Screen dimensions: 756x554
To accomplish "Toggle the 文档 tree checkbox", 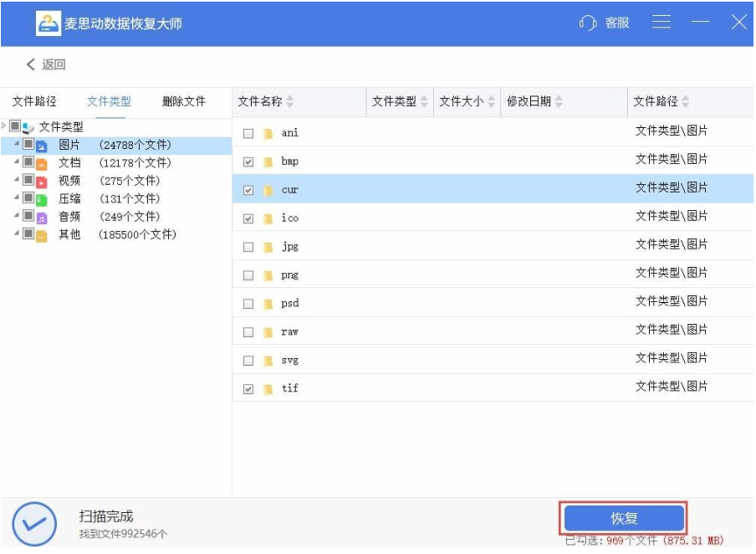I will (x=28, y=162).
